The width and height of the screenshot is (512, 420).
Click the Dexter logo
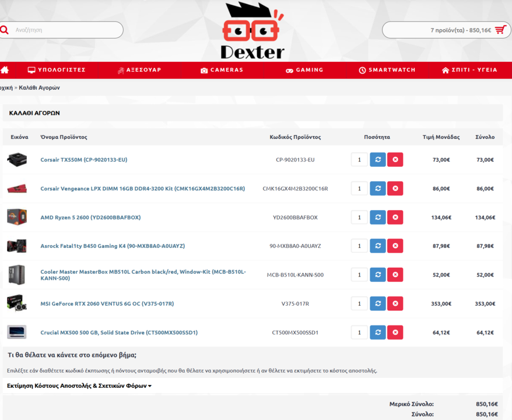pos(253,31)
